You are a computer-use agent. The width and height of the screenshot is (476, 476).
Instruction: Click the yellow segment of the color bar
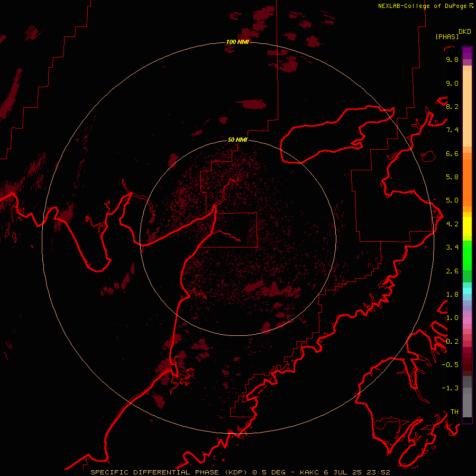[467, 226]
